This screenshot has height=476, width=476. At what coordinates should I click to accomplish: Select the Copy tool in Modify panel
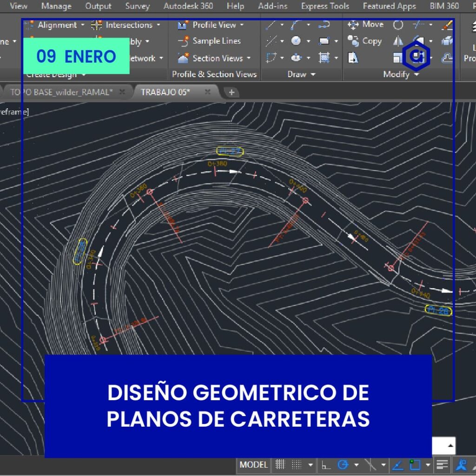(365, 41)
